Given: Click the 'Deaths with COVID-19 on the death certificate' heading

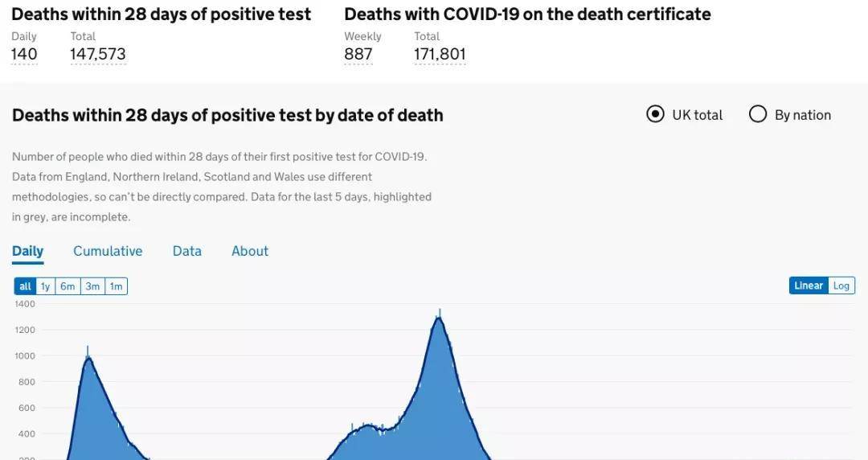Looking at the screenshot, I should click(527, 14).
